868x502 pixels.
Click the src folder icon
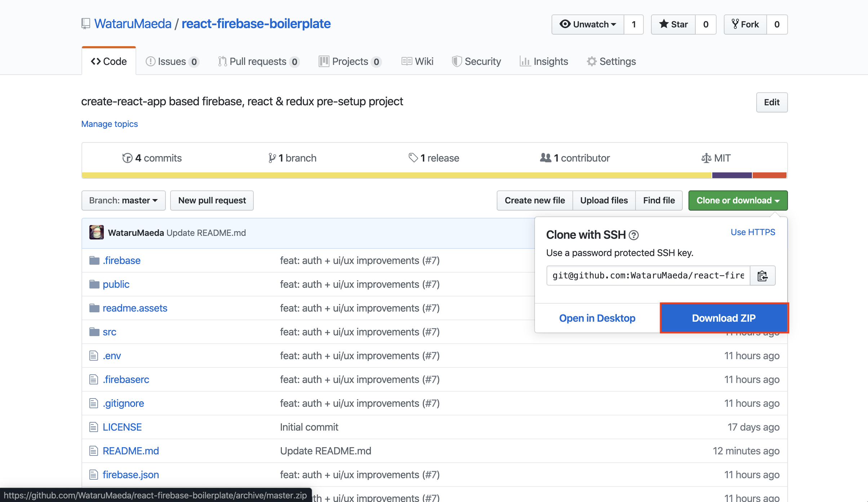(x=94, y=332)
